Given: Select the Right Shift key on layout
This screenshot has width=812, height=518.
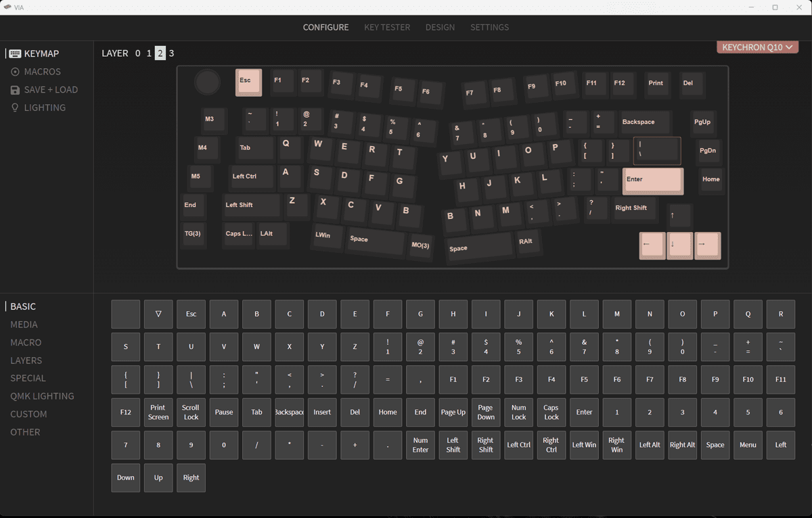Looking at the screenshot, I should (x=633, y=208).
